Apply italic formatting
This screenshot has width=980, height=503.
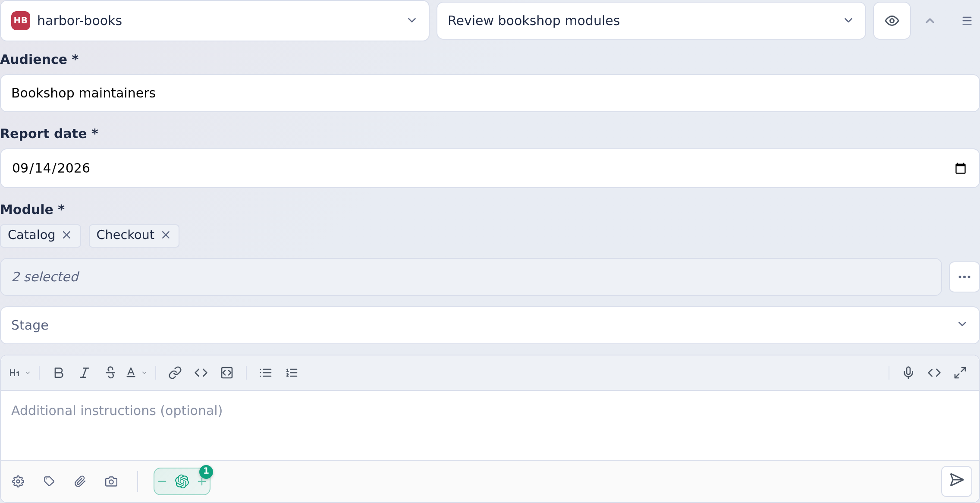coord(85,373)
